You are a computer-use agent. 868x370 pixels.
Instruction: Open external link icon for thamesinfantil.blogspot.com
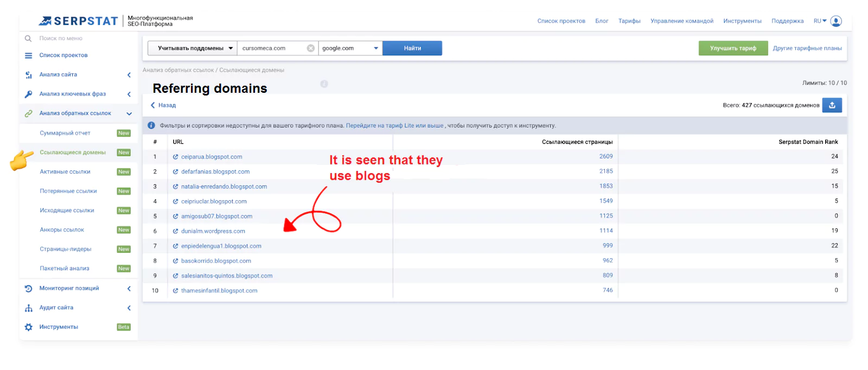click(x=175, y=291)
